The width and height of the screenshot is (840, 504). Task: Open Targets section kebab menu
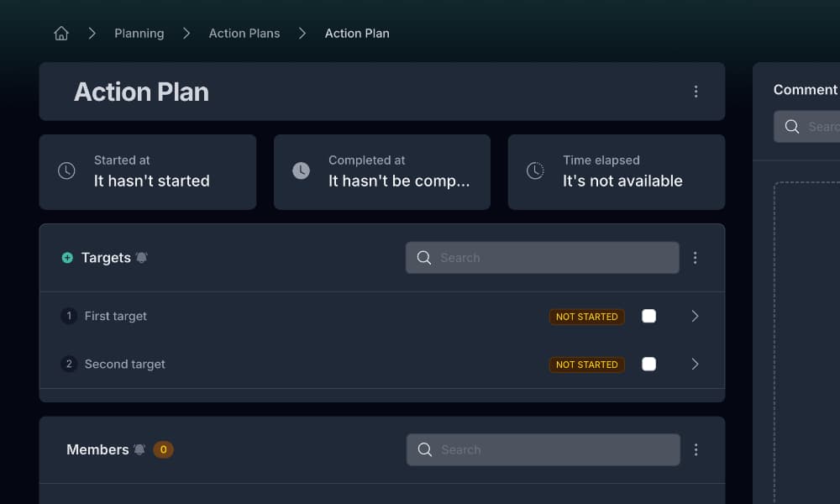pyautogui.click(x=696, y=258)
